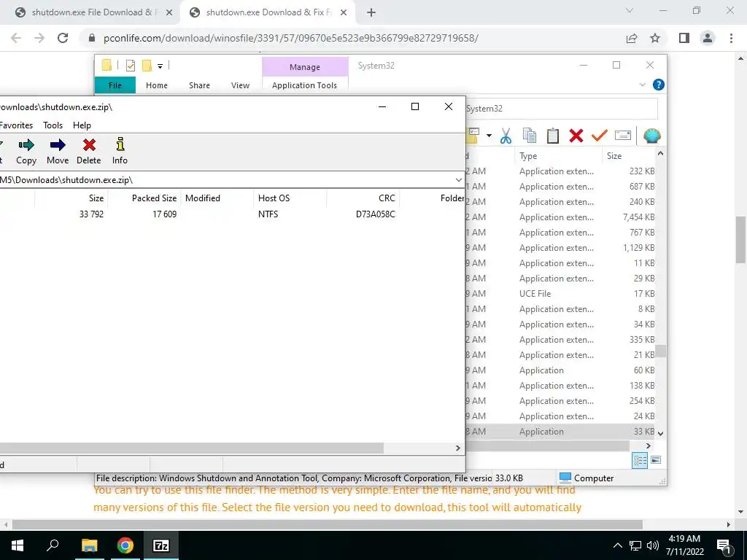Image resolution: width=747 pixels, height=560 pixels.
Task: Click the D73A058C CRC value in 7-Zip
Action: [376, 214]
